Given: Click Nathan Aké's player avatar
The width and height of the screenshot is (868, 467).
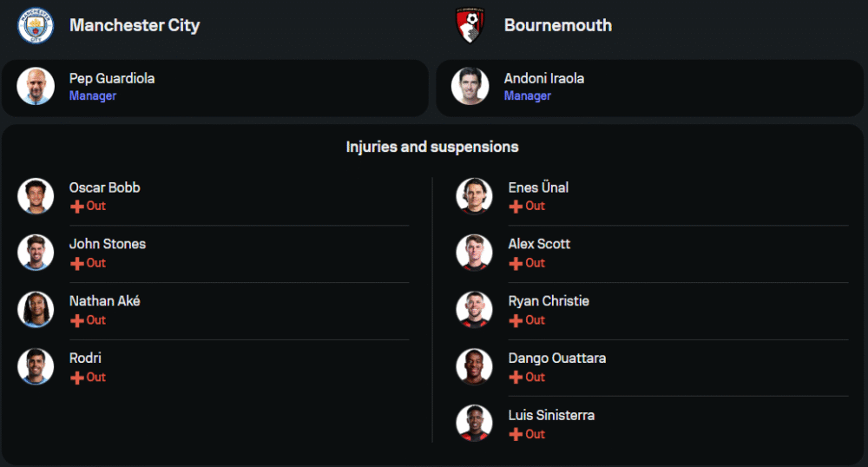Looking at the screenshot, I should click(x=36, y=310).
